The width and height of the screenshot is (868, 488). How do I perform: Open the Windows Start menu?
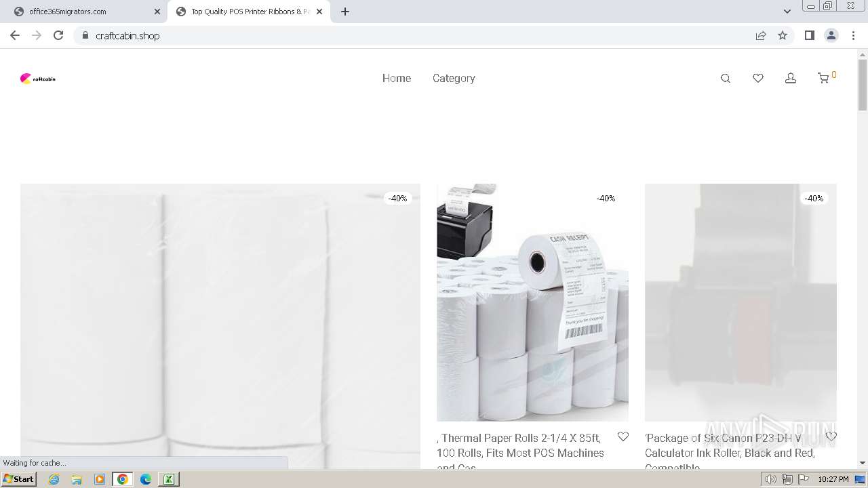[x=18, y=479]
